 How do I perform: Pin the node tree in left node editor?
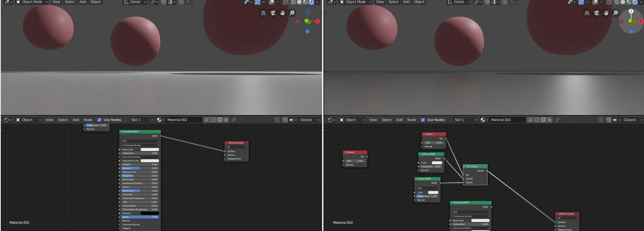(234, 120)
